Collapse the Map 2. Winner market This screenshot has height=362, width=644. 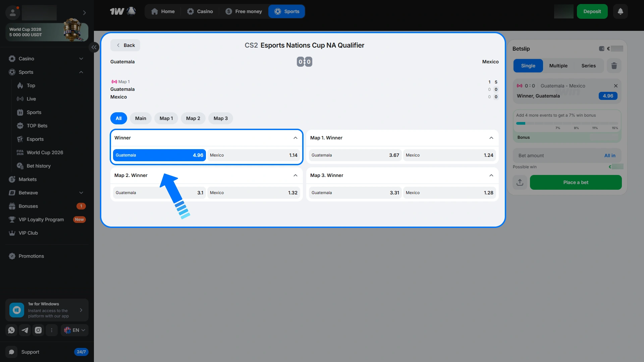(x=295, y=175)
